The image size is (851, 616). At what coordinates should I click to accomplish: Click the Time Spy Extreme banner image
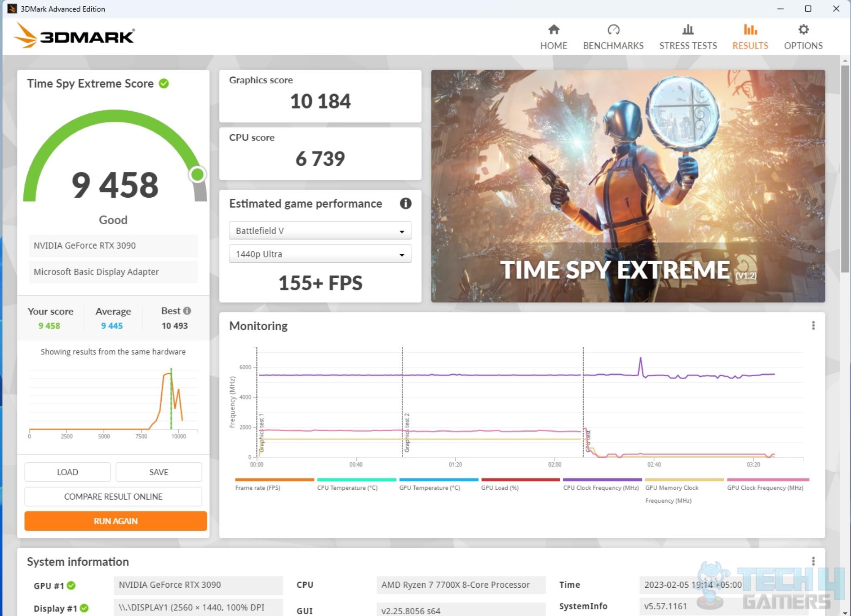628,186
